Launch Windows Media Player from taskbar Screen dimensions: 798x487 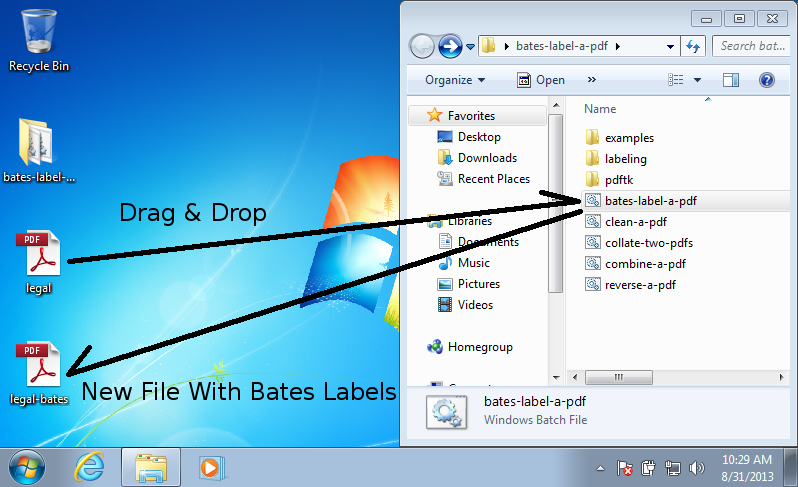point(211,468)
